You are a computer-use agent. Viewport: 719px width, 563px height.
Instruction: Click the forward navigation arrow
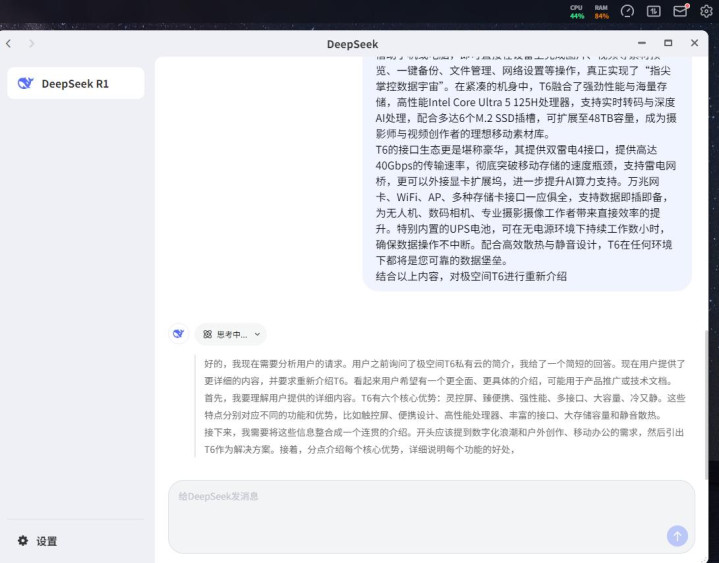coord(32,44)
